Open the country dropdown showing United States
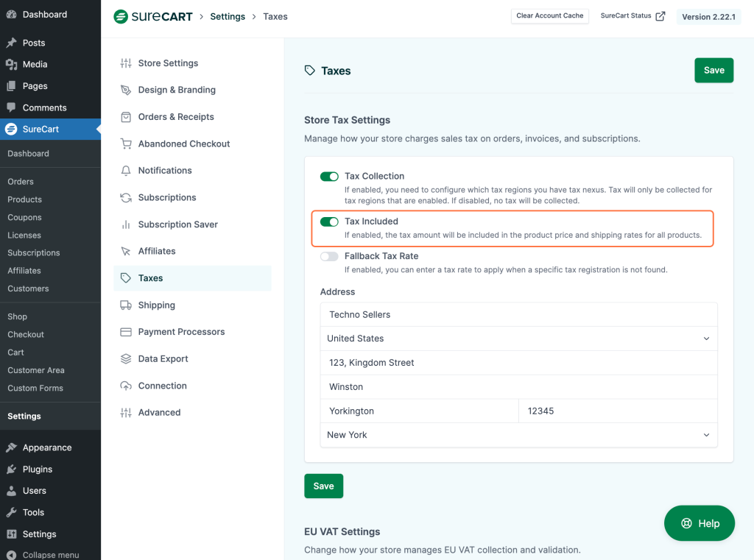The image size is (754, 560). (x=518, y=339)
